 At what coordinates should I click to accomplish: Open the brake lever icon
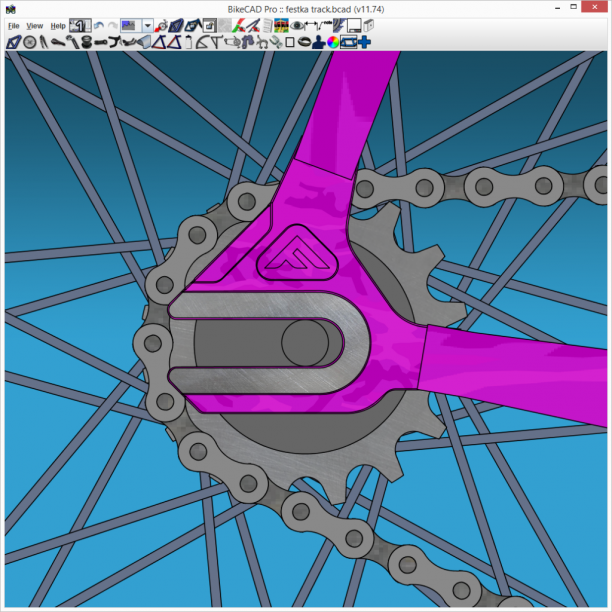click(129, 42)
